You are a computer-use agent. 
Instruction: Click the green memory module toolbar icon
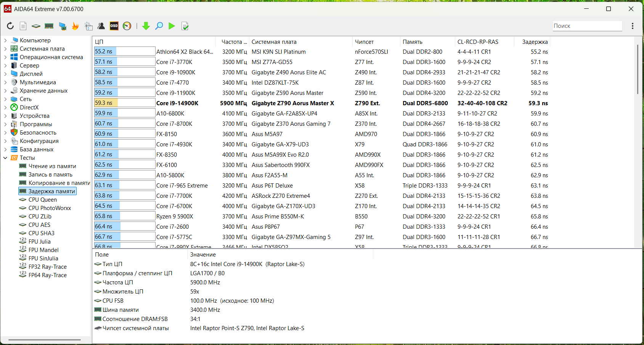[x=49, y=26]
